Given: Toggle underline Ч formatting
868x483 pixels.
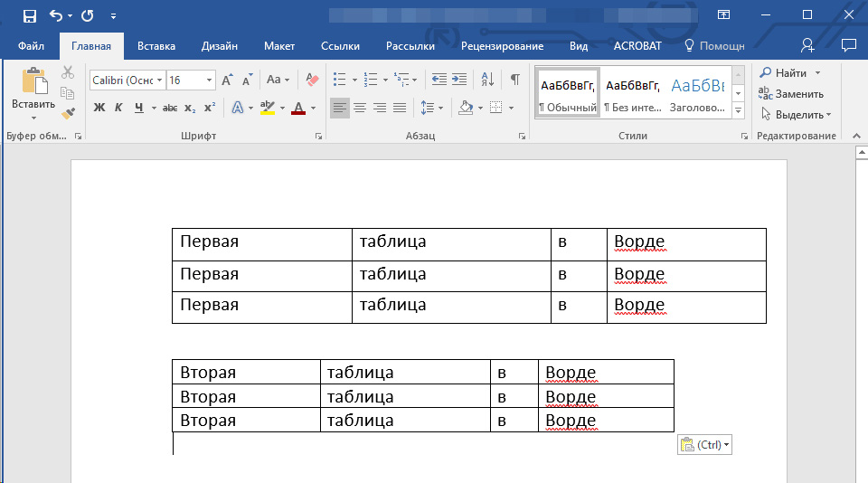Looking at the screenshot, I should (138, 108).
